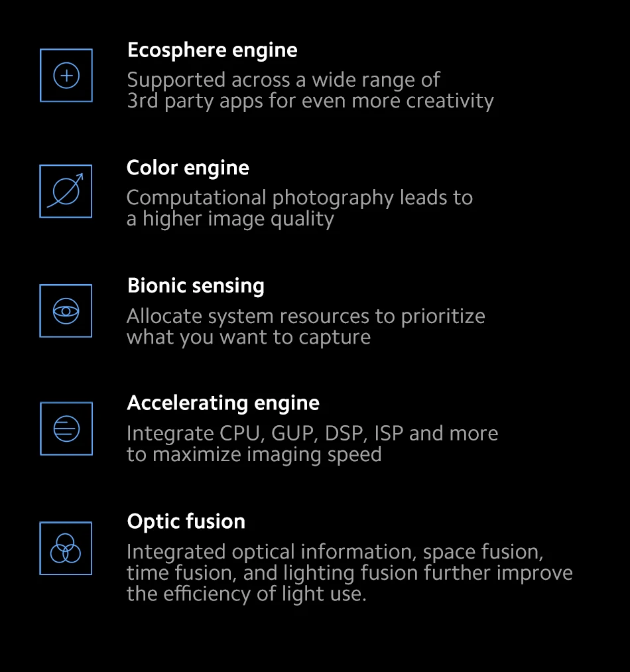Select the "Color engine" heading
Image resolution: width=630 pixels, height=672 pixels.
point(188,168)
